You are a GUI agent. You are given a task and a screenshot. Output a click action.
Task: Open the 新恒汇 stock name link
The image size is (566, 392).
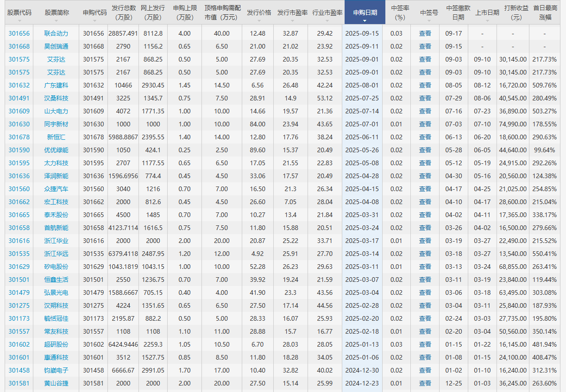56,137
